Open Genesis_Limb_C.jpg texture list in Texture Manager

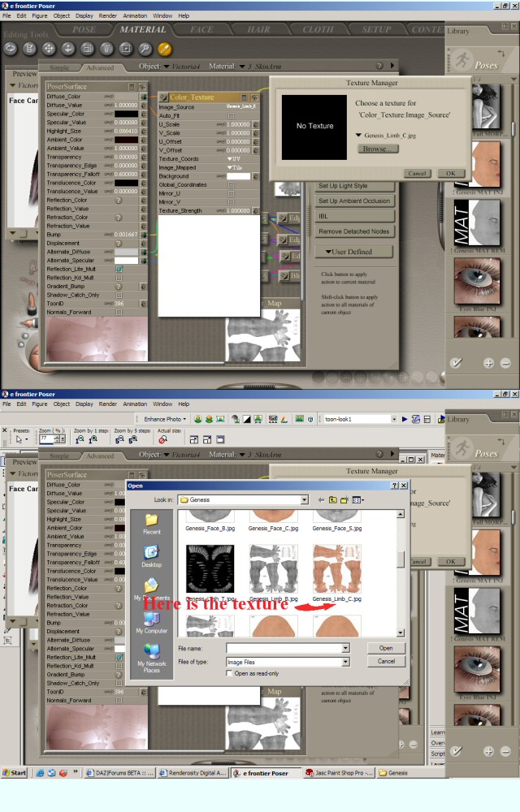[387, 135]
